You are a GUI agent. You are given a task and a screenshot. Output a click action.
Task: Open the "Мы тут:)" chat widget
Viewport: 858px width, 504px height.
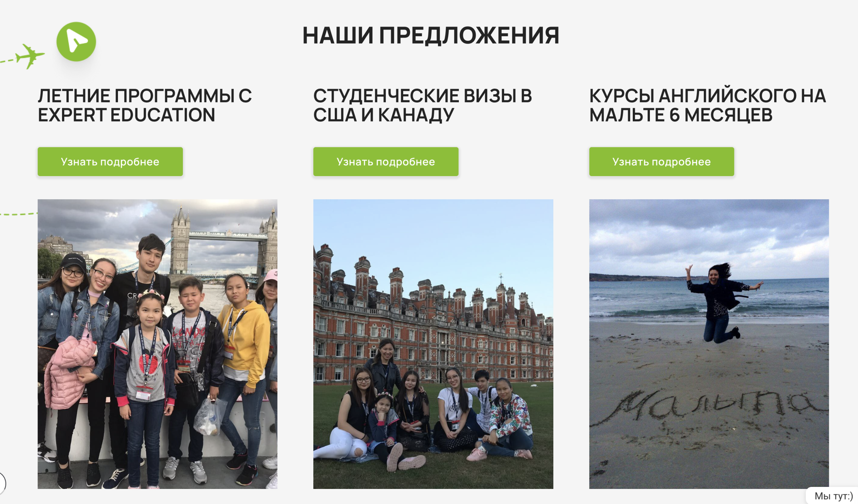coord(833,496)
